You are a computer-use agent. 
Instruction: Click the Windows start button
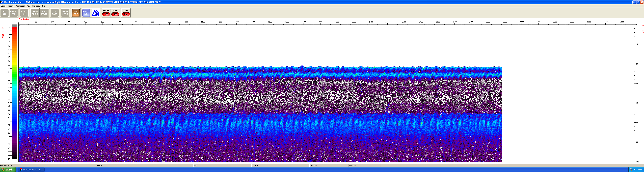[x=8, y=169]
